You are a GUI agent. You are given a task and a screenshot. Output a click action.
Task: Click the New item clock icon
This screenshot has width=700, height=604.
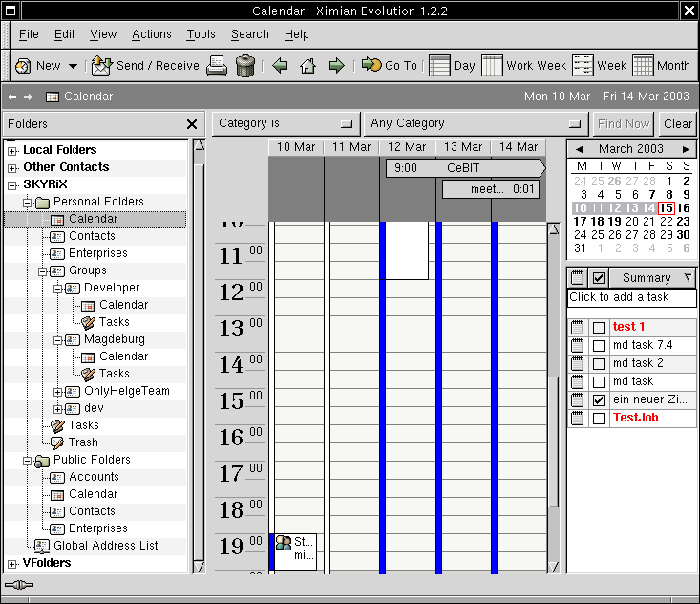[22, 66]
